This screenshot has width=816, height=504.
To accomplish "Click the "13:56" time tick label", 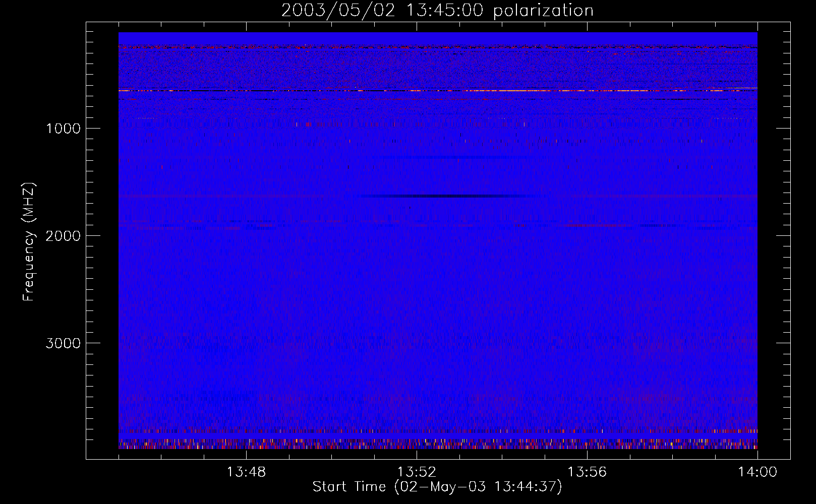I will (587, 472).
